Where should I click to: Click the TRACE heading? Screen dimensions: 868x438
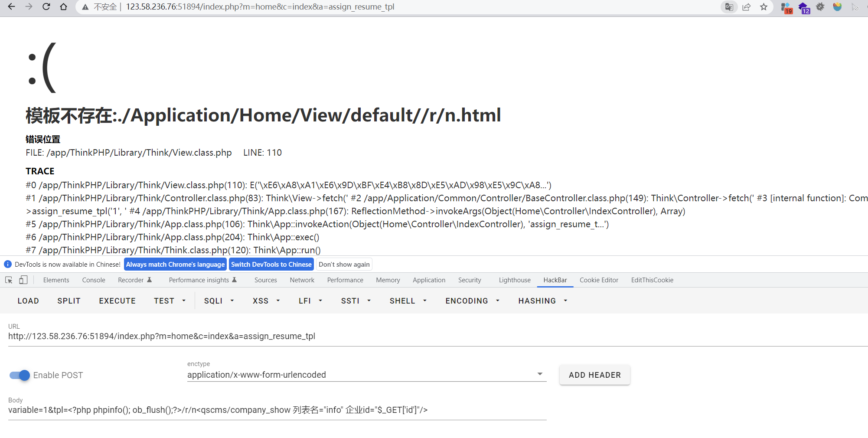(x=40, y=171)
